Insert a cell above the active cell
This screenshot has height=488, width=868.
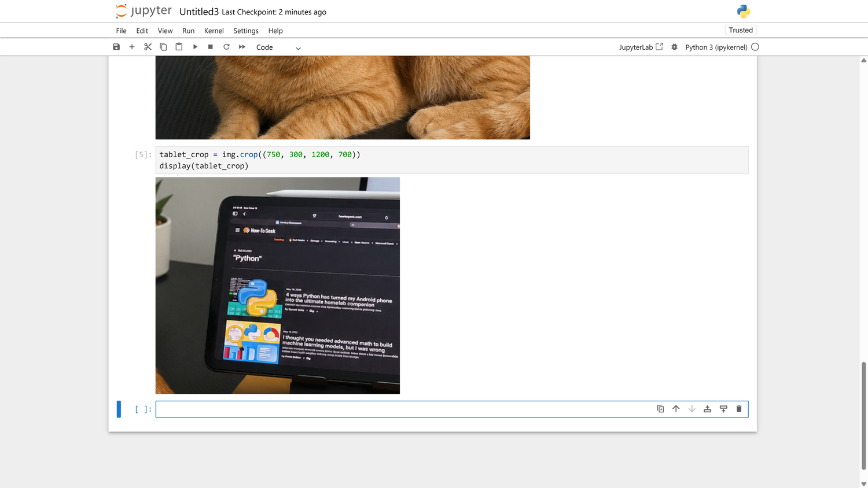[x=707, y=409]
